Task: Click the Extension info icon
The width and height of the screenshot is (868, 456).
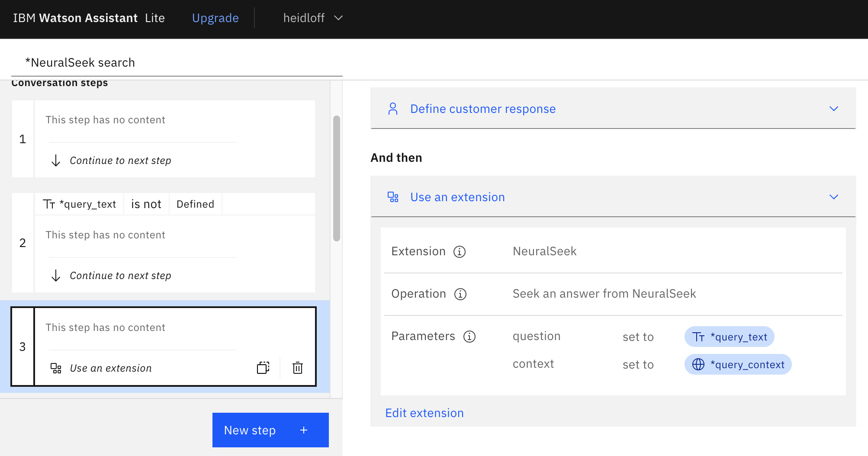Action: pyautogui.click(x=460, y=251)
